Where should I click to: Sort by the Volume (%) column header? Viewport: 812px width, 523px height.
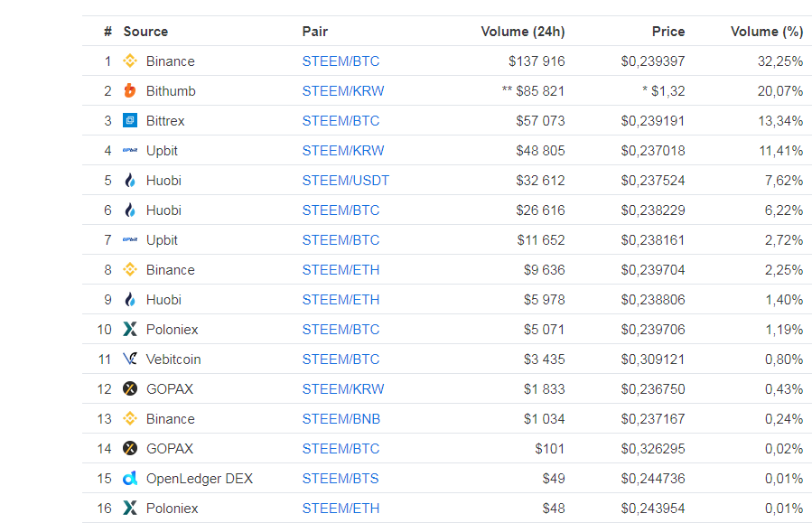point(766,32)
